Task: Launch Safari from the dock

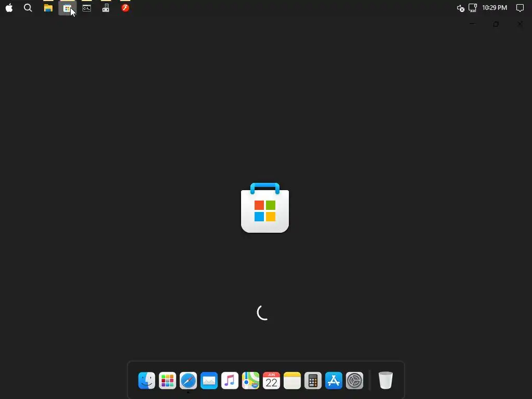Action: coord(188,380)
